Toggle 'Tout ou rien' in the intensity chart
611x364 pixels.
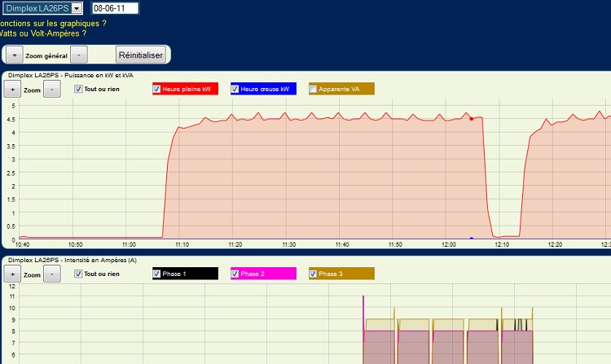79,274
